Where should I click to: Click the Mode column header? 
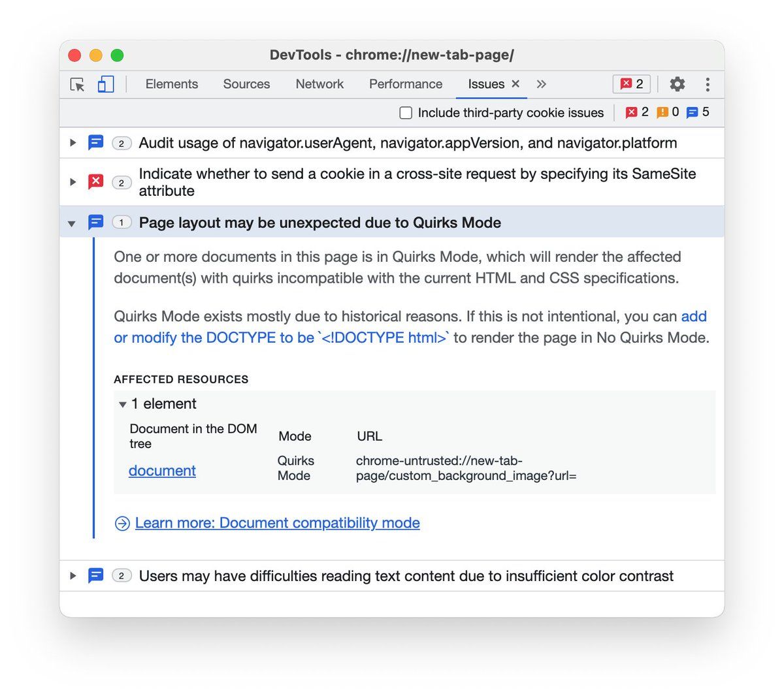tap(295, 436)
